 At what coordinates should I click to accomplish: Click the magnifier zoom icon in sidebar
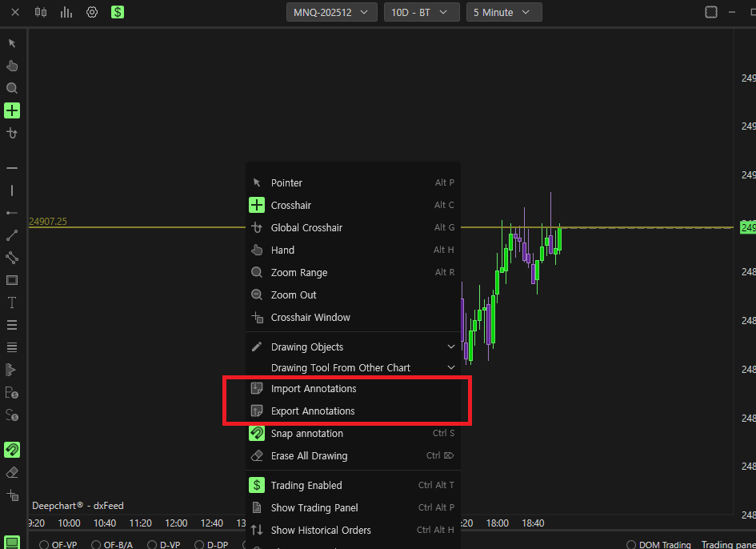[12, 88]
